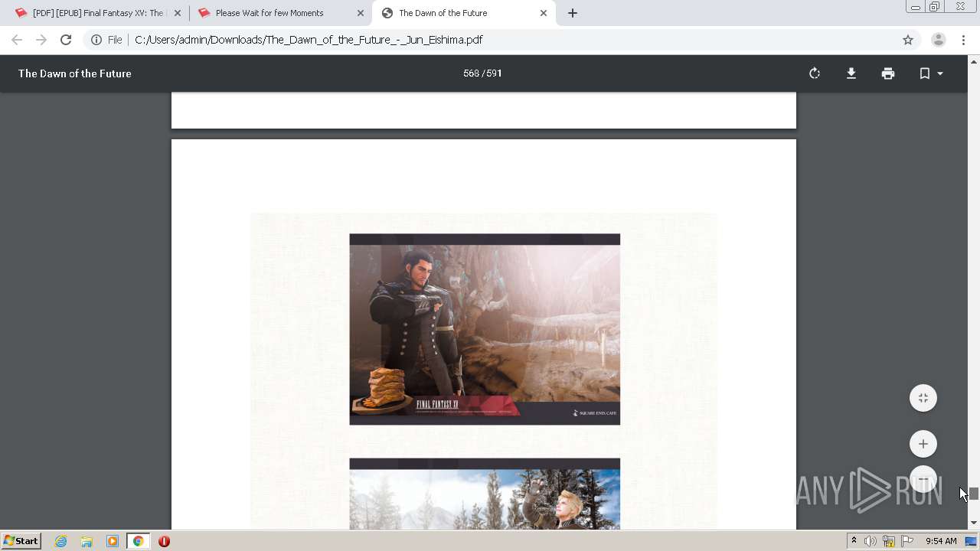Image resolution: width=980 pixels, height=551 pixels.
Task: Open the Windows Start menu
Action: (21, 541)
